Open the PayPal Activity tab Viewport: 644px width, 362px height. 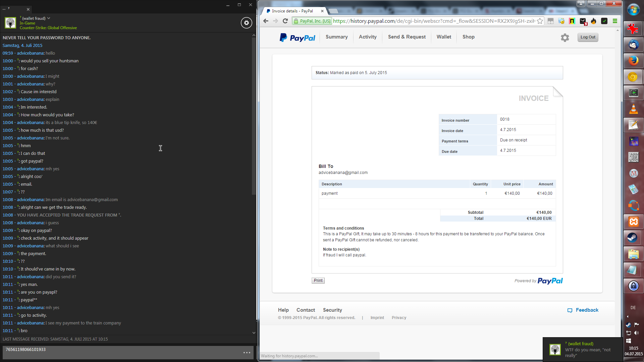point(368,37)
